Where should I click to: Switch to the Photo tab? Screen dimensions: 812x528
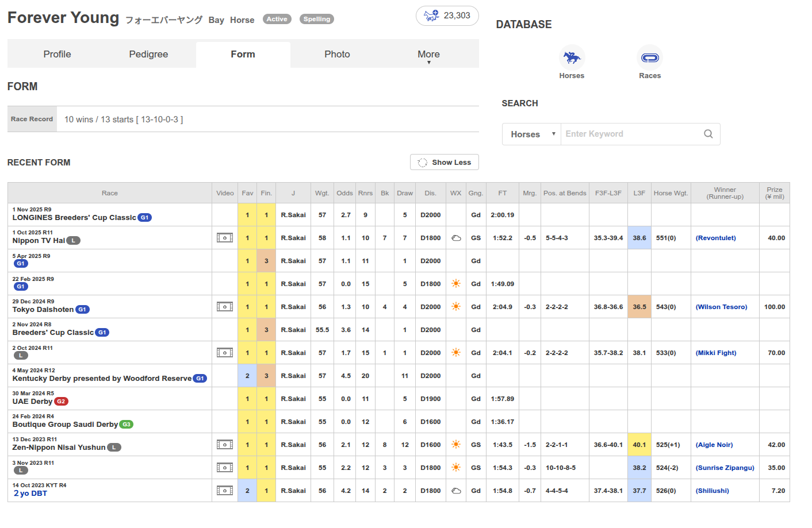(337, 55)
